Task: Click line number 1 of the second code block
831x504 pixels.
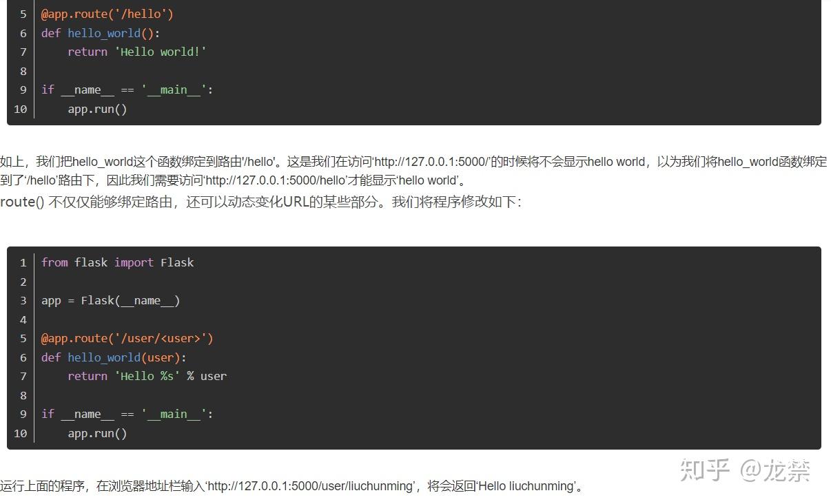Action: pos(23,262)
